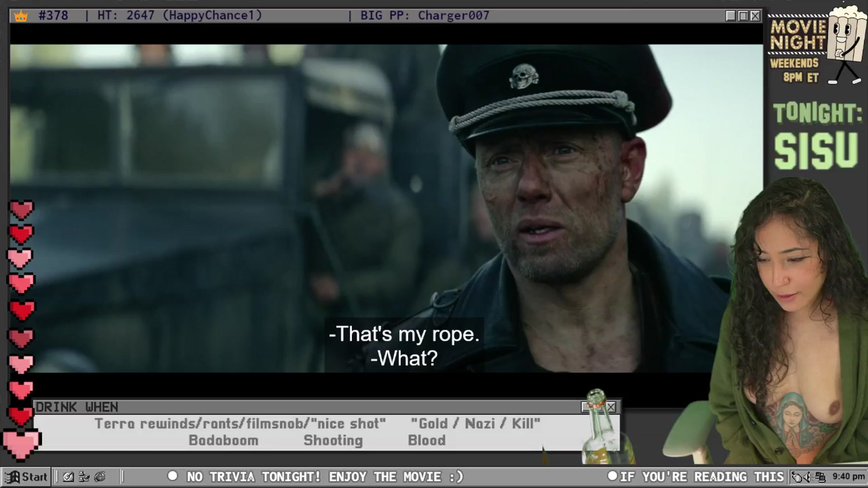Click the network connection tray icon
868x488 pixels.
(x=820, y=477)
